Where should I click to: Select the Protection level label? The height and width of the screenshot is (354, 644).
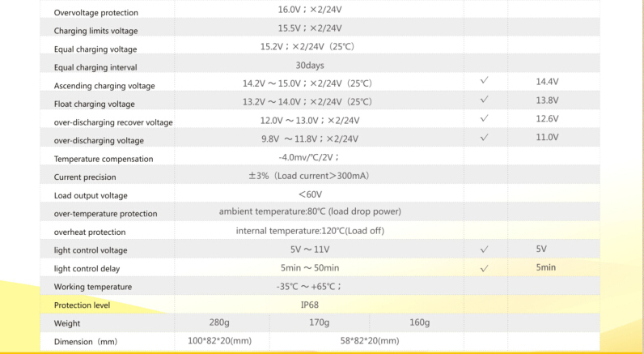tap(82, 305)
